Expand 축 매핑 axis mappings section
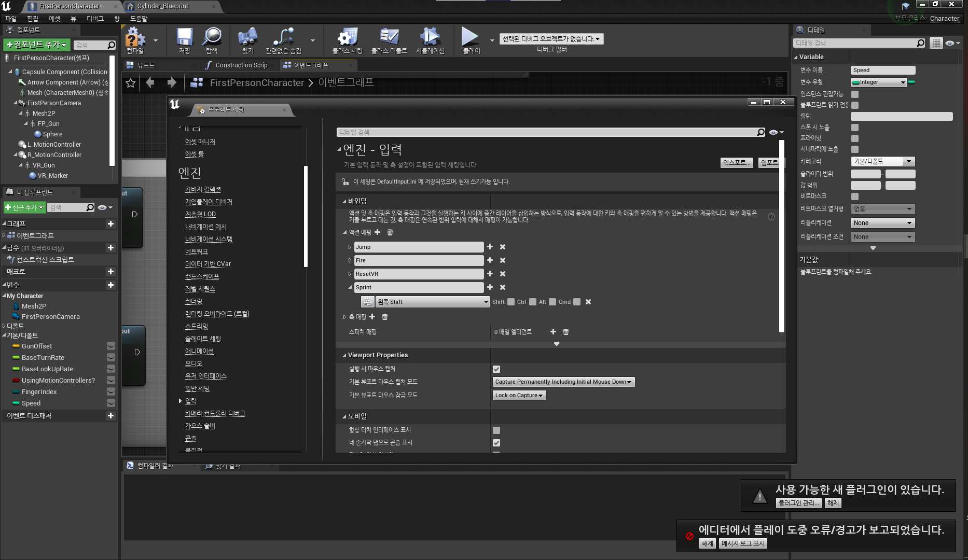968x560 pixels. (344, 317)
